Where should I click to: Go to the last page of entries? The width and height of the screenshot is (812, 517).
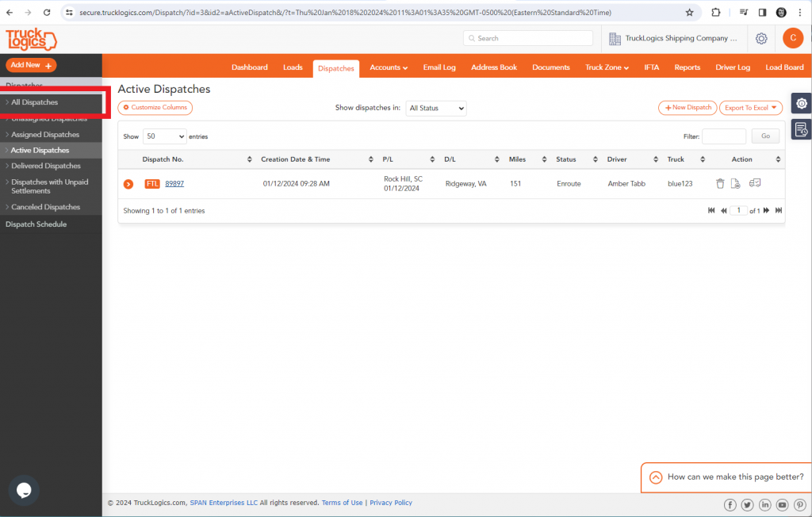[x=779, y=210]
